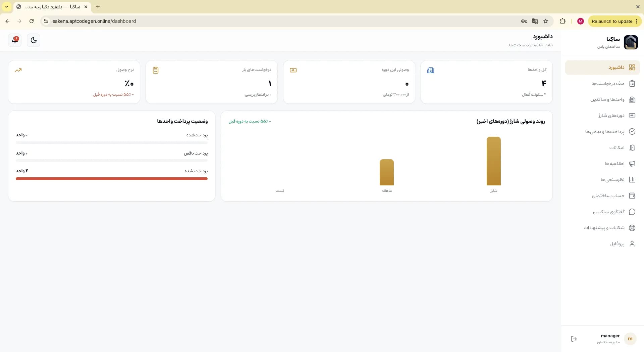
Task: Click the translate page icon
Action: pos(535,21)
